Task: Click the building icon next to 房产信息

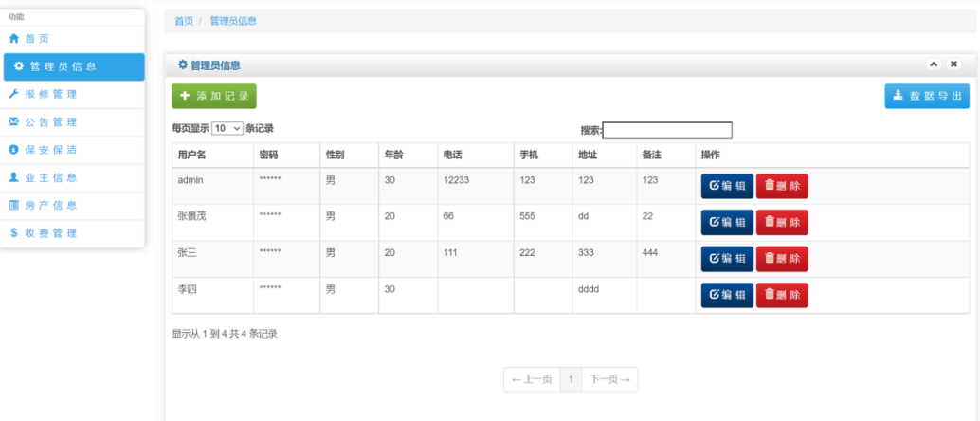Action: tap(14, 205)
